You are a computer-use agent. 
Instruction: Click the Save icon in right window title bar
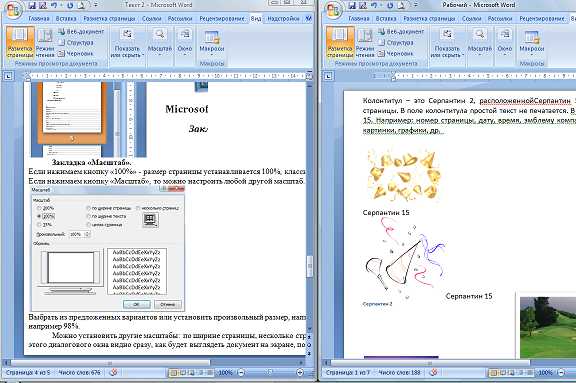click(352, 5)
